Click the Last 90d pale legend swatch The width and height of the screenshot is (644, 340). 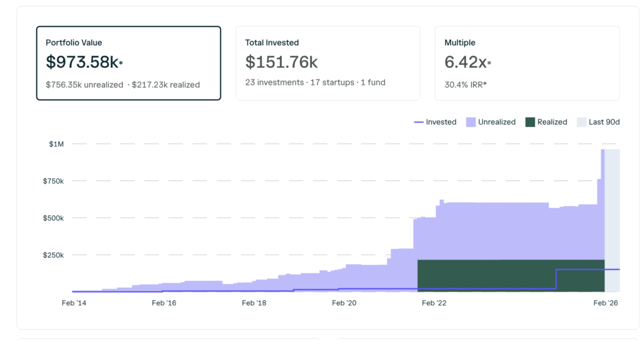point(581,122)
